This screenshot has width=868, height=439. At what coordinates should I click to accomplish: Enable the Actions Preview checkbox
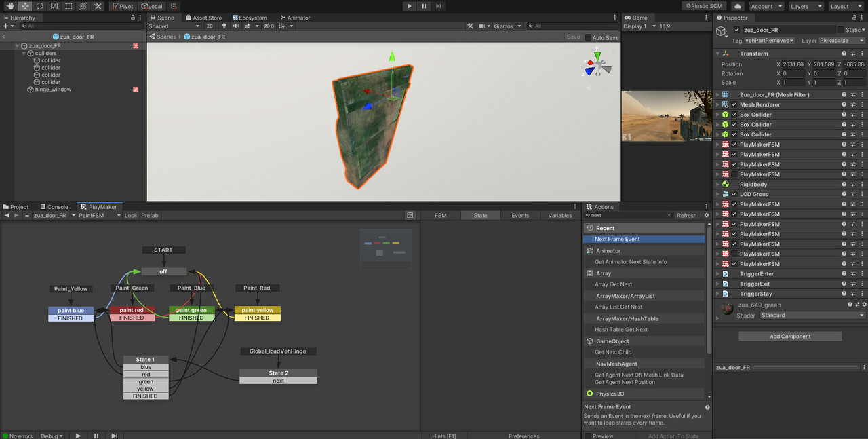click(x=589, y=436)
